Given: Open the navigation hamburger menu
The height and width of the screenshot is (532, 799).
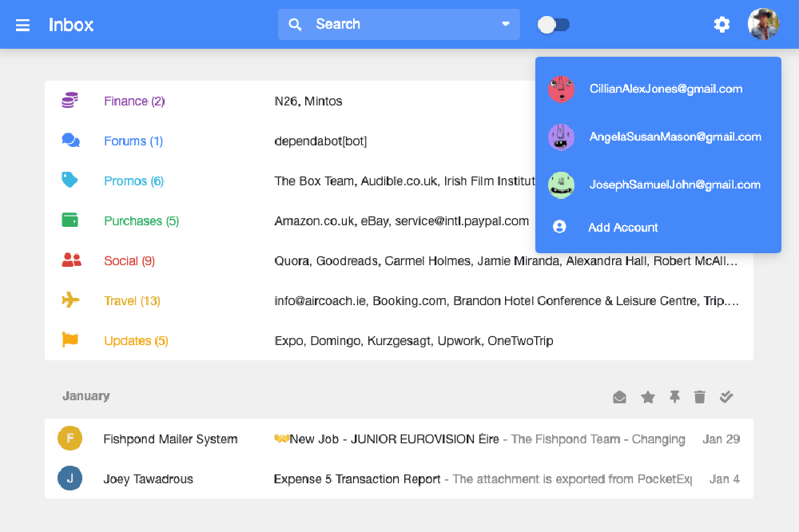Looking at the screenshot, I should tap(22, 24).
